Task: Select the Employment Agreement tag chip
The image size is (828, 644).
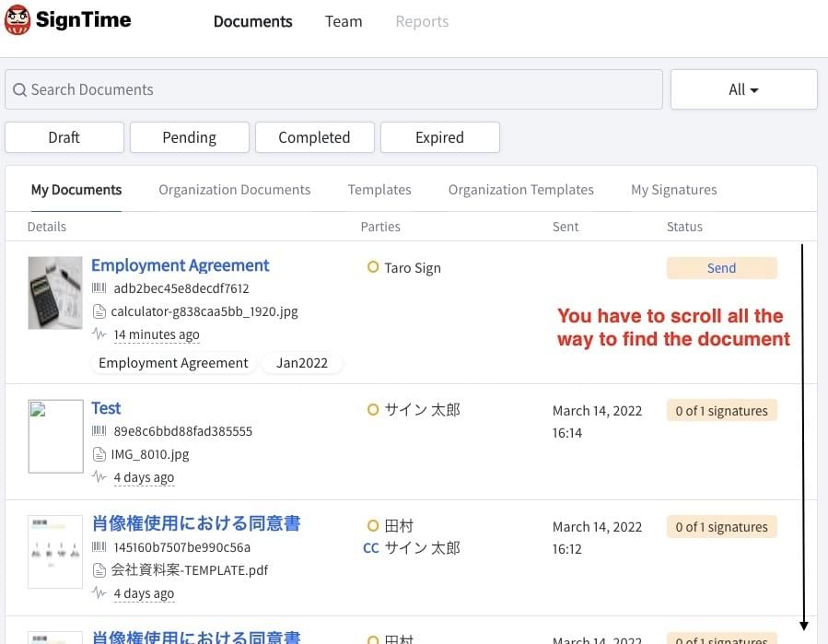Action: pos(173,363)
